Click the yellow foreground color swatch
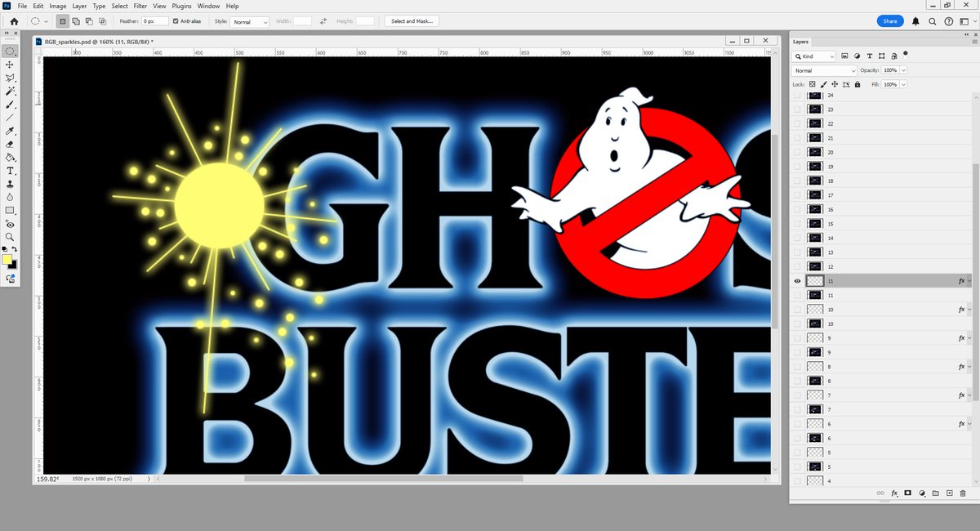The image size is (980, 531). point(8,261)
